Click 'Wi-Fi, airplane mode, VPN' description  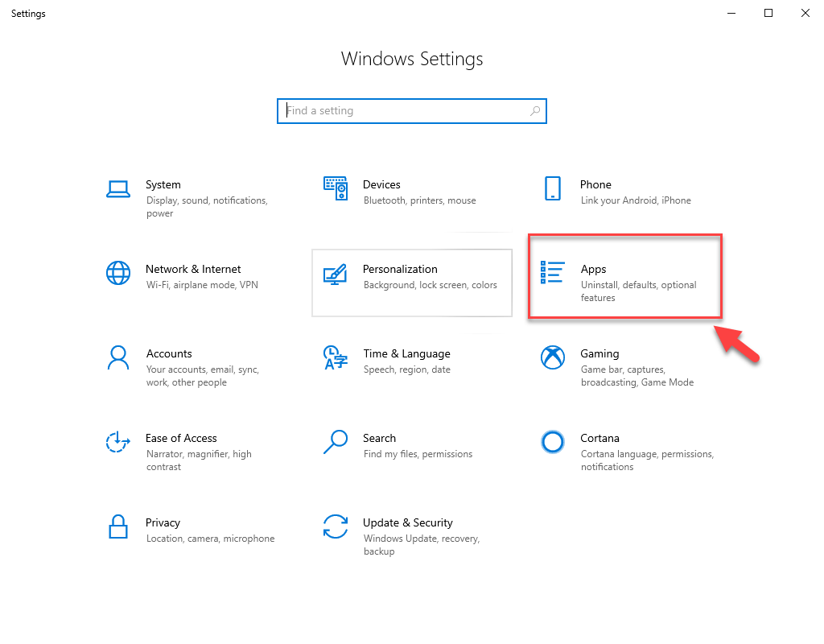pyautogui.click(x=202, y=285)
